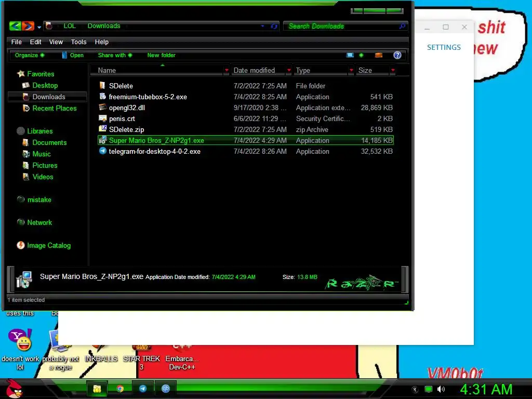Viewport: 532px width, 399px height.
Task: Click the Telegram taskbar icon
Action: [142, 389]
